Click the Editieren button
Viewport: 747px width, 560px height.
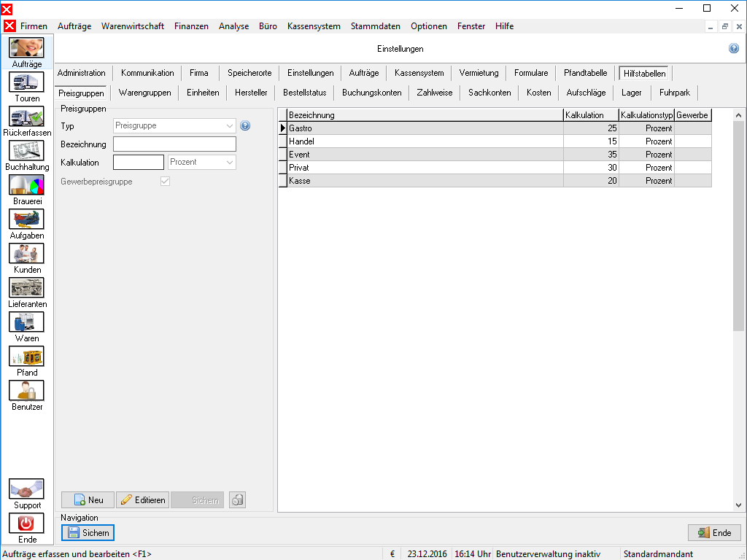[142, 500]
